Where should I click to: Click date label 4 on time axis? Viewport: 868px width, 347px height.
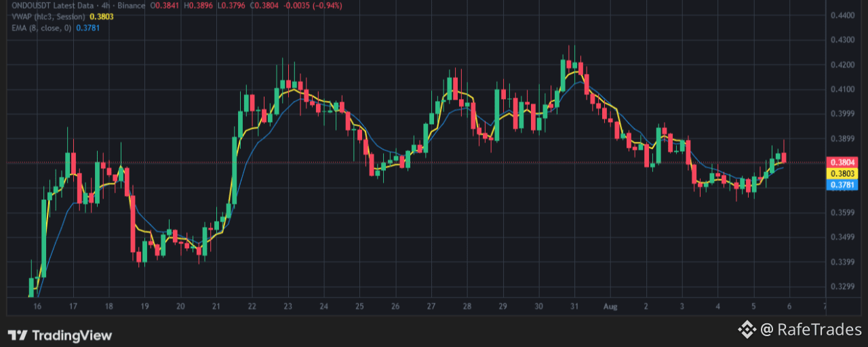coord(717,306)
